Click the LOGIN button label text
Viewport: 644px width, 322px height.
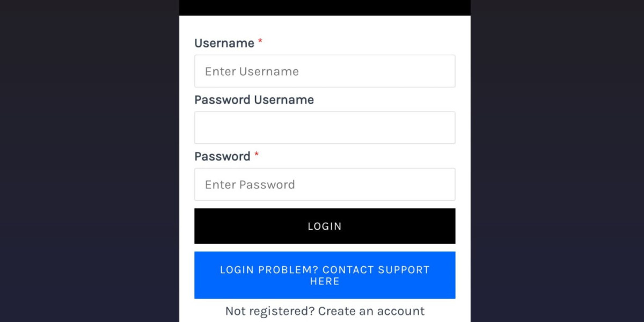[325, 226]
